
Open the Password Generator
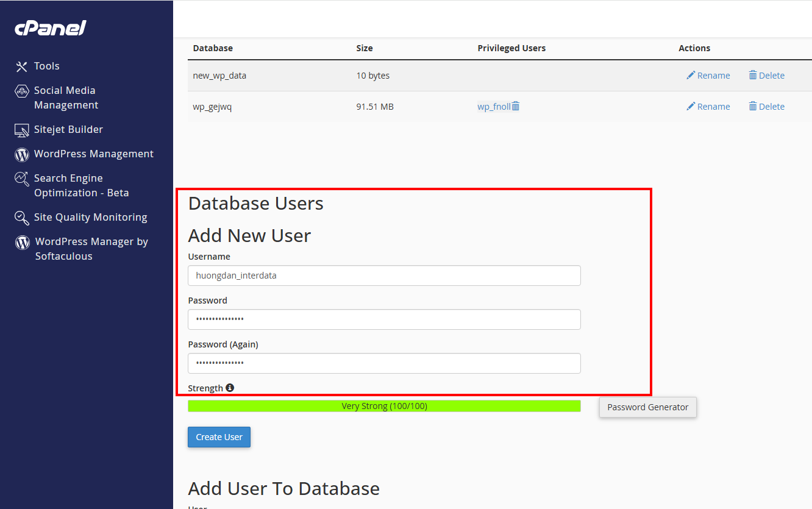[x=648, y=407]
